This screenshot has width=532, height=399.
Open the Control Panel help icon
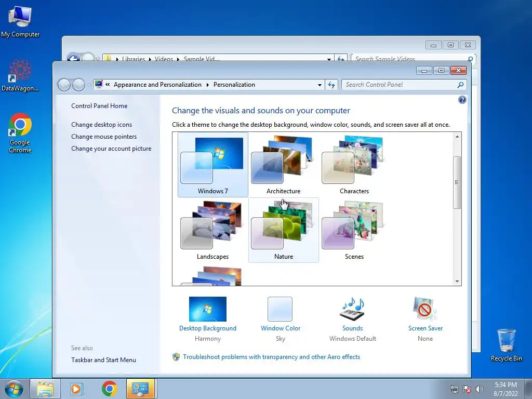462,100
